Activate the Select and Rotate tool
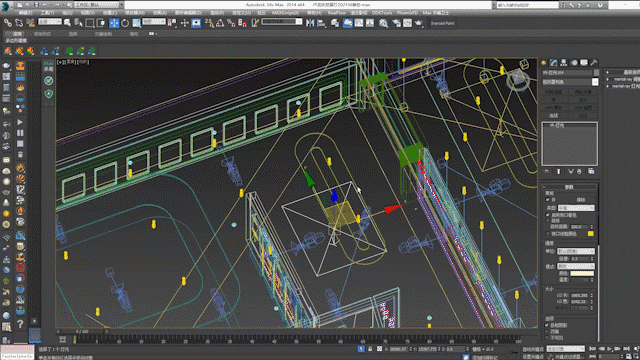The image size is (640, 360). click(x=125, y=23)
